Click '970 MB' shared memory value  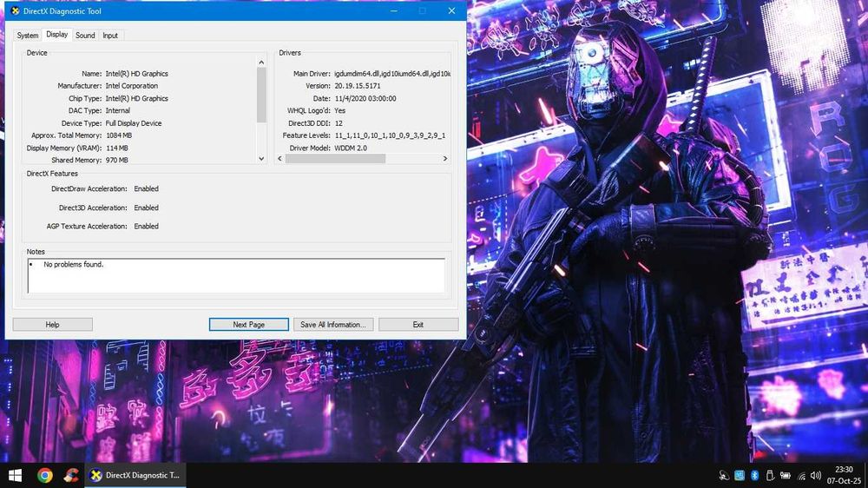117,160
